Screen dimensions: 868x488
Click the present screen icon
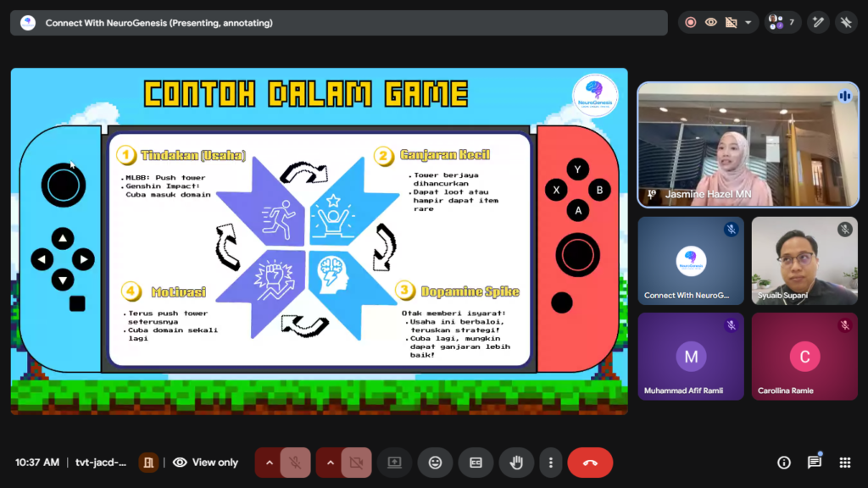pos(394,463)
